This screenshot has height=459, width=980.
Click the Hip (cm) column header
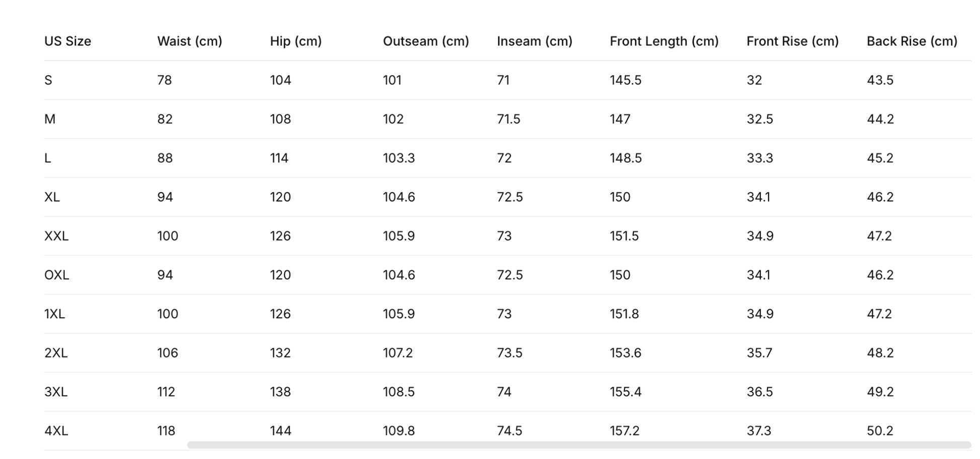pyautogui.click(x=296, y=41)
